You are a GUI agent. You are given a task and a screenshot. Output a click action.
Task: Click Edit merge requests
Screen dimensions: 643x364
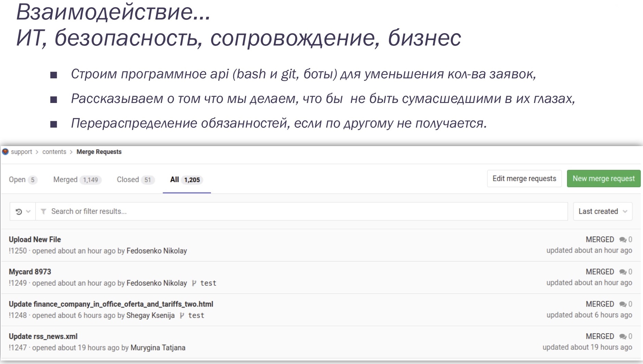click(x=524, y=178)
